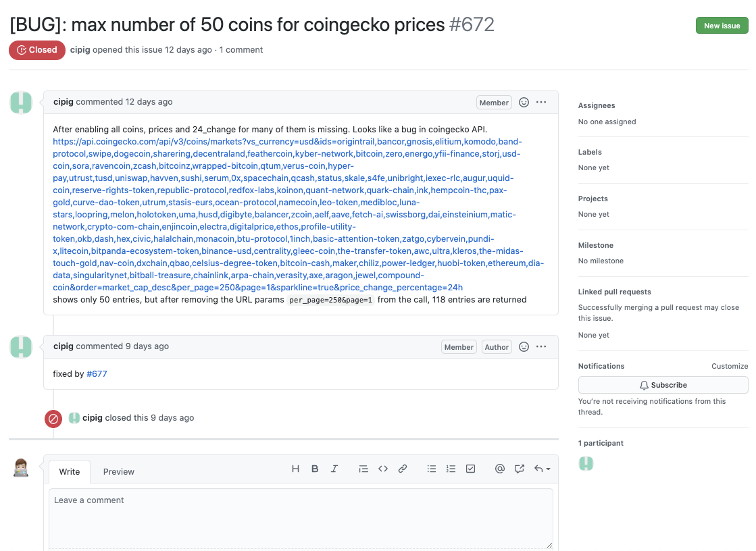The image size is (756, 551).
Task: Add a task list icon
Action: 471,469
